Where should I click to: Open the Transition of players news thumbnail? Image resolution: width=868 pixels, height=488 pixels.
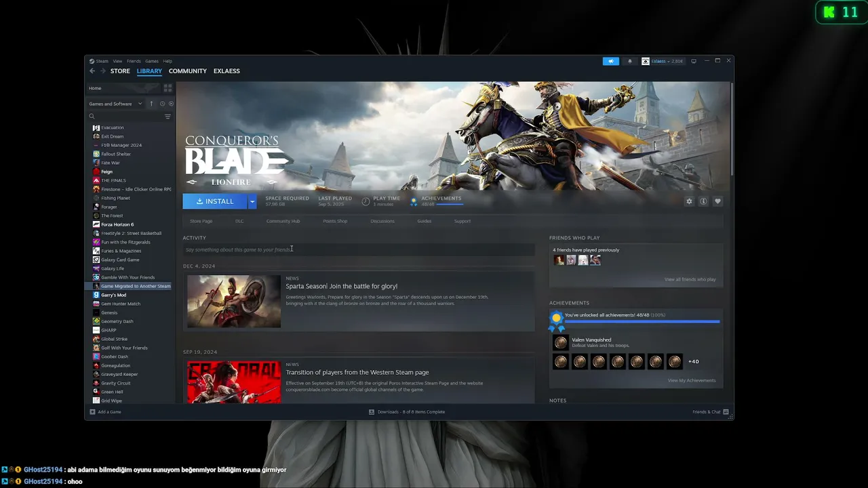coord(234,382)
